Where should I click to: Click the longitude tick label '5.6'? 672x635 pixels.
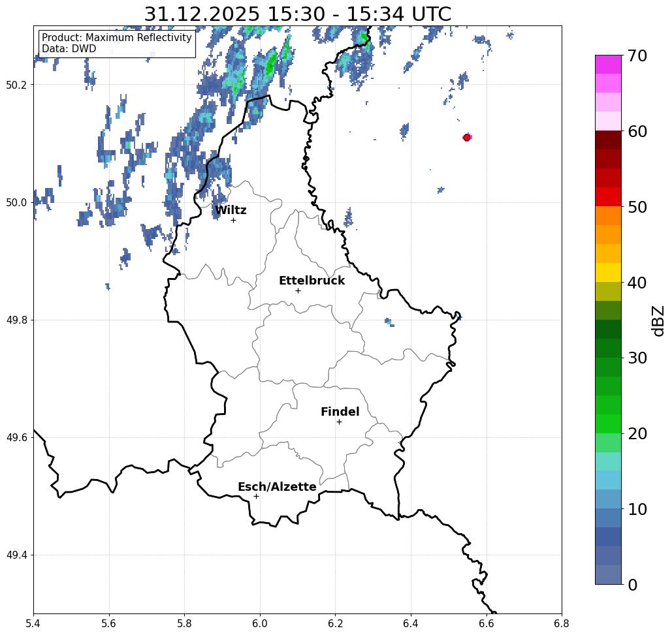pos(109,623)
